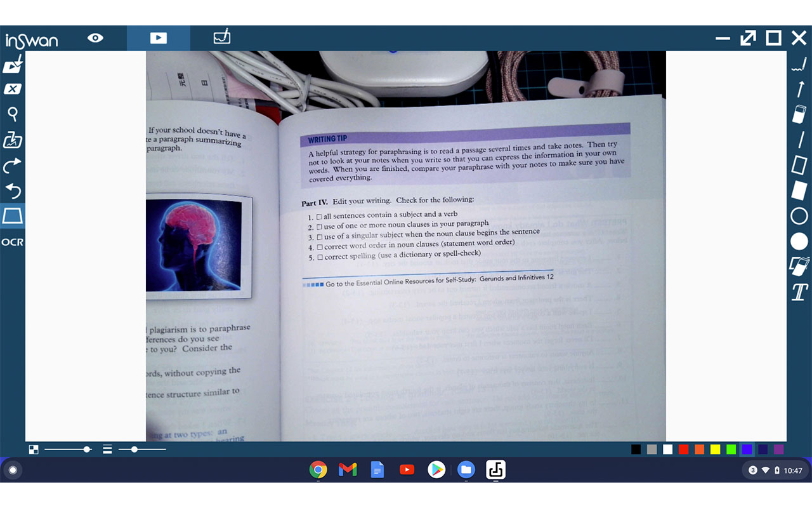
Task: Activate the OCR text recognition tool
Action: click(x=13, y=241)
